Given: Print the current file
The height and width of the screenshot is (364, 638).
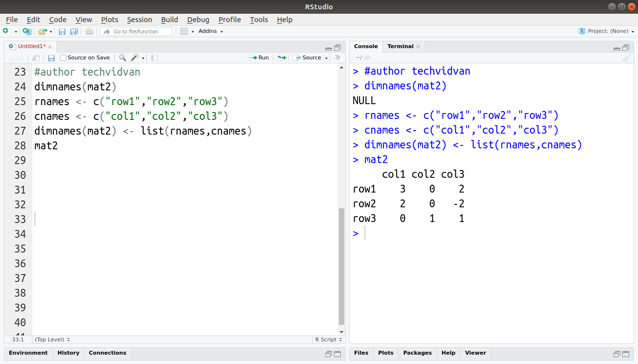Looking at the screenshot, I should pos(89,30).
